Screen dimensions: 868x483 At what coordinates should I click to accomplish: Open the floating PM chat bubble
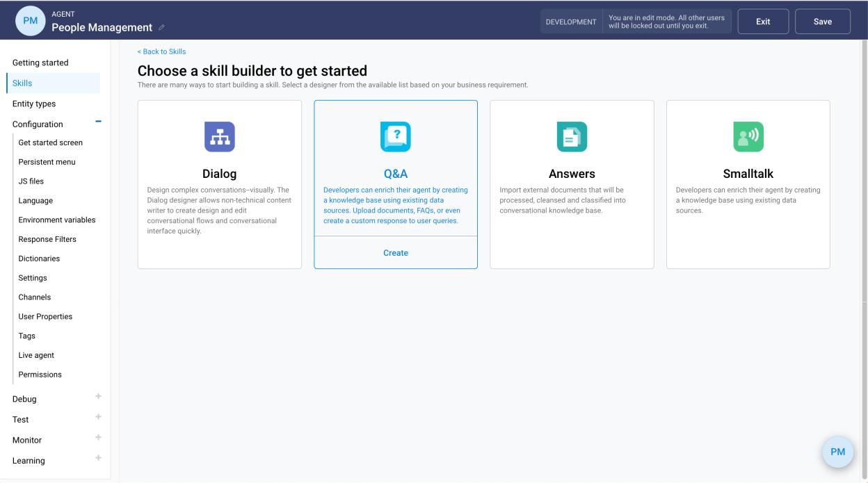pyautogui.click(x=837, y=452)
